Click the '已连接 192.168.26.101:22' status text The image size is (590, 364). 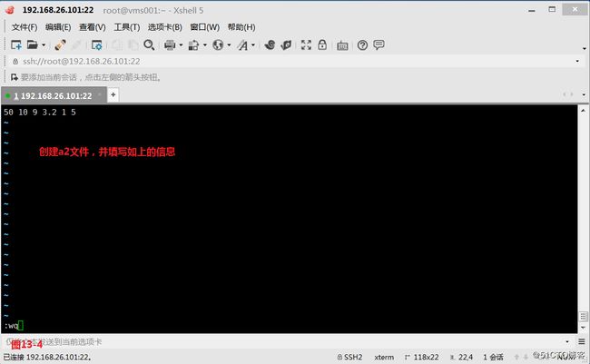coord(47,357)
